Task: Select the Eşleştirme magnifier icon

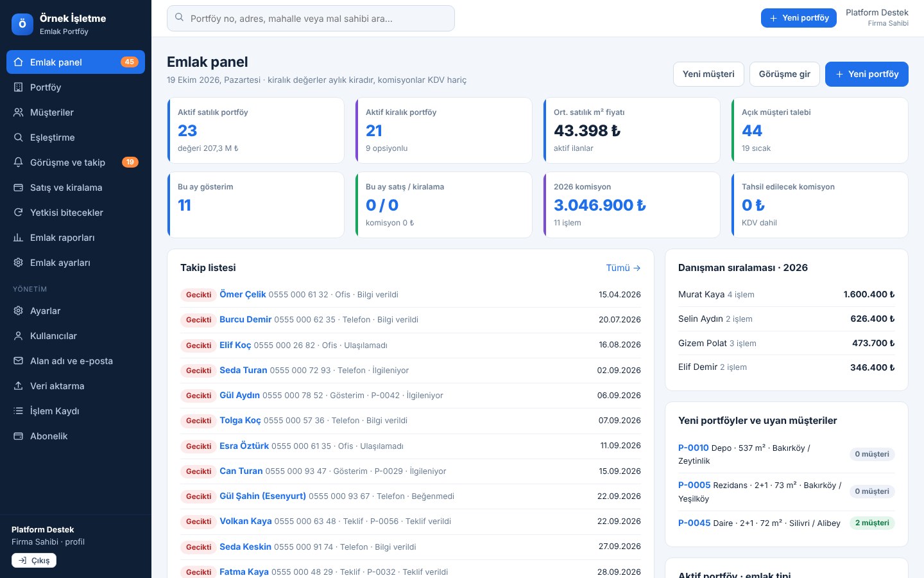Action: pos(18,137)
